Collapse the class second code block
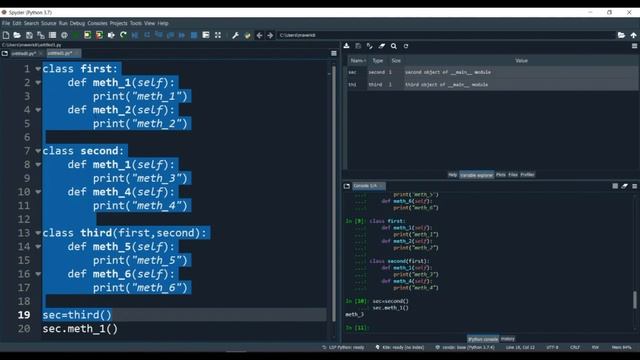Viewport: 640px width, 360px height. pyautogui.click(x=38, y=151)
